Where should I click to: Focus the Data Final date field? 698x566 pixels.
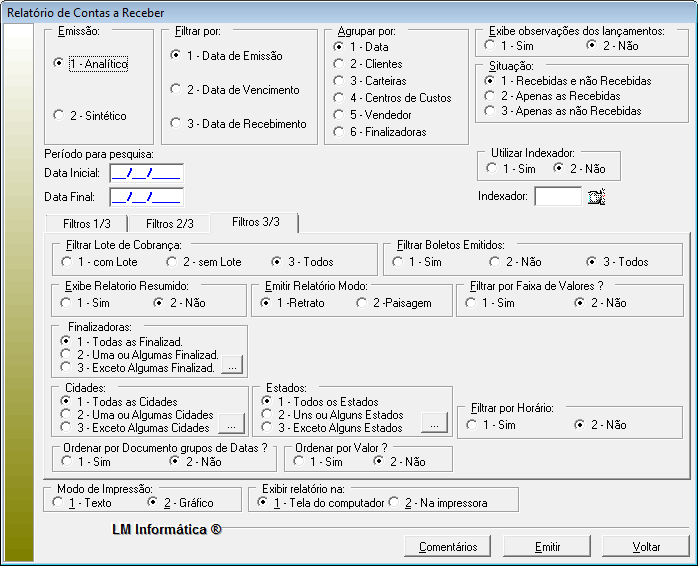[x=146, y=197]
